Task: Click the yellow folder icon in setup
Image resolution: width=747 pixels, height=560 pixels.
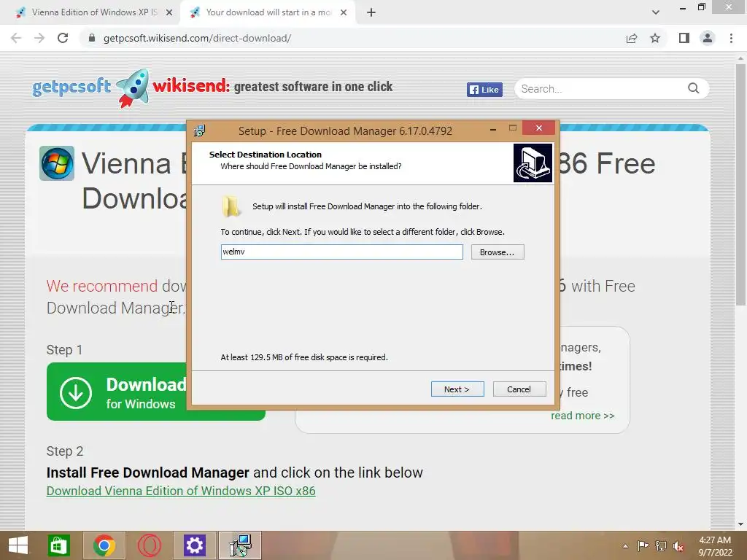Action: (x=231, y=206)
